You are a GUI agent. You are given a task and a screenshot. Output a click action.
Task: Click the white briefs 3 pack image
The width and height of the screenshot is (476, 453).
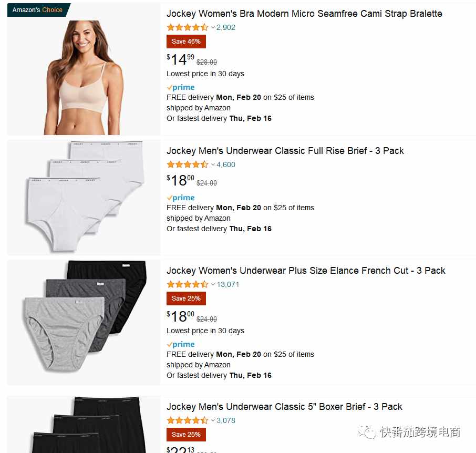(x=84, y=197)
